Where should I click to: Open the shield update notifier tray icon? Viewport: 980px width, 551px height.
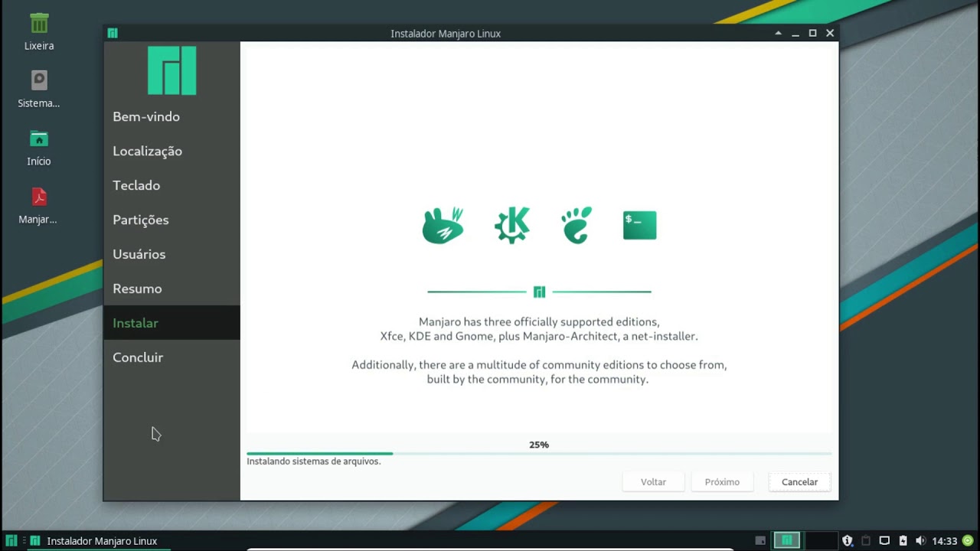tap(848, 541)
